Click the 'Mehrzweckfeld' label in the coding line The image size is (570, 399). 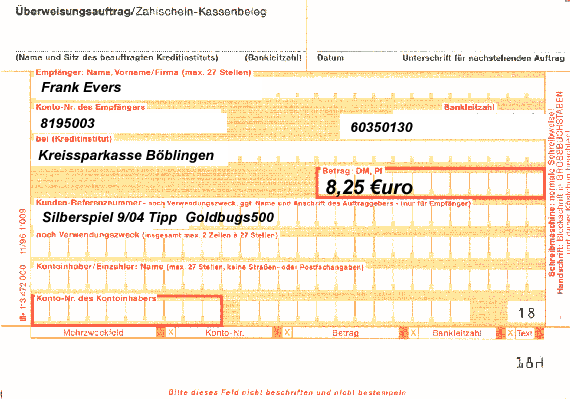pyautogui.click(x=93, y=333)
